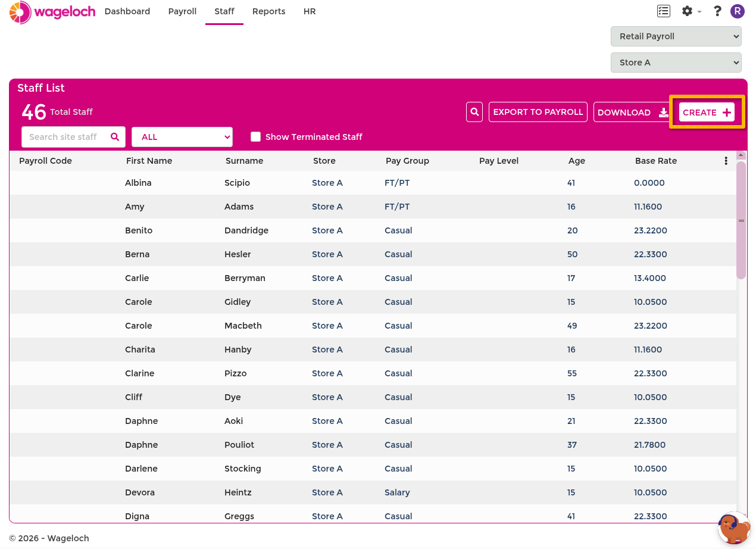The width and height of the screenshot is (756, 549).
Task: Go to the Reports menu
Action: [268, 11]
